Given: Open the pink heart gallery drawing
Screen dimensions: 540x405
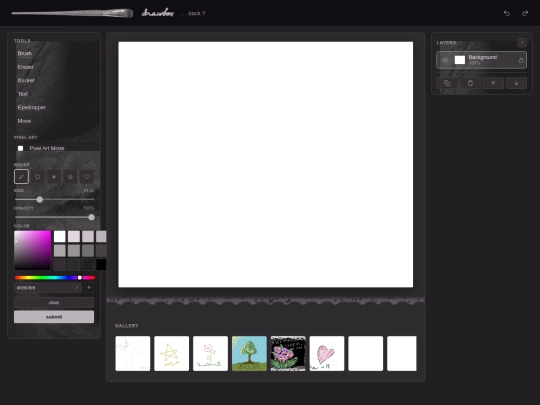Looking at the screenshot, I should (327, 354).
